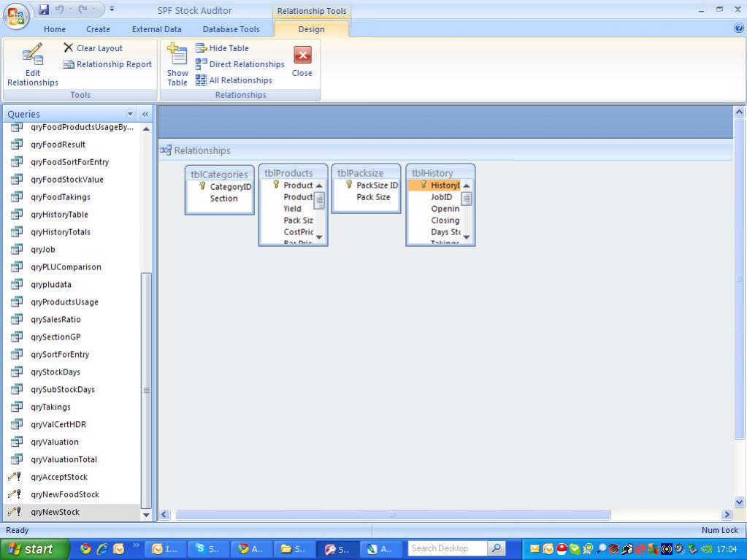Open the Office button menu
The height and width of the screenshot is (560, 747).
[x=16, y=17]
